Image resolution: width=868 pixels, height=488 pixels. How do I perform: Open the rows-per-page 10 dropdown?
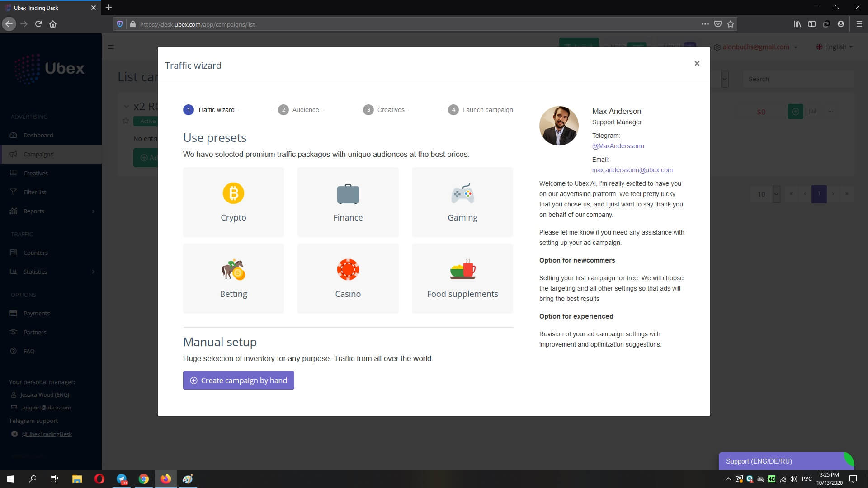coord(765,194)
